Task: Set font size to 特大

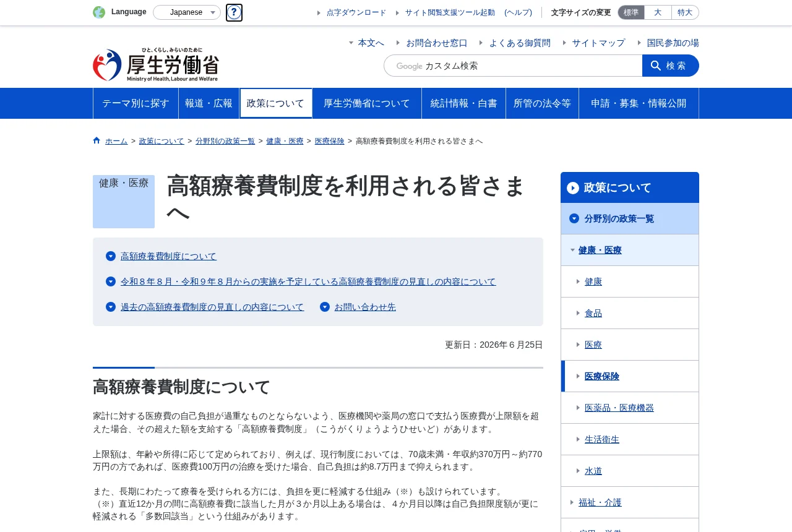Action: (x=685, y=12)
